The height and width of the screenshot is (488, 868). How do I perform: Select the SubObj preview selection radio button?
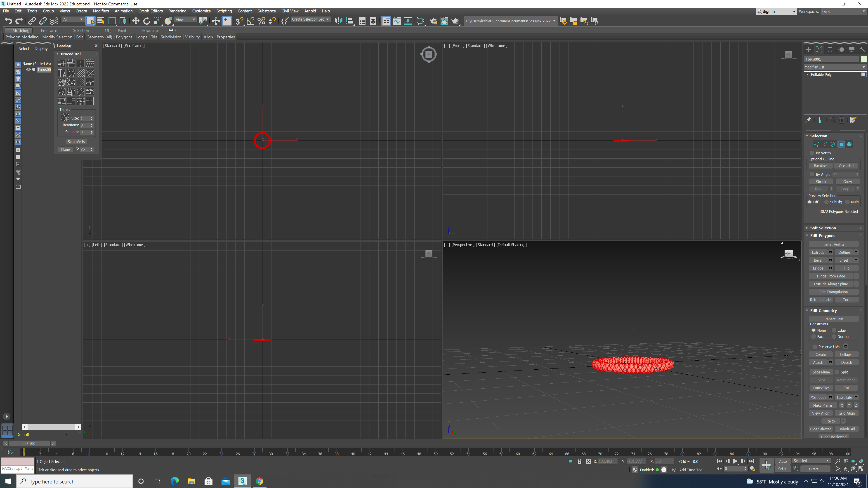(826, 202)
